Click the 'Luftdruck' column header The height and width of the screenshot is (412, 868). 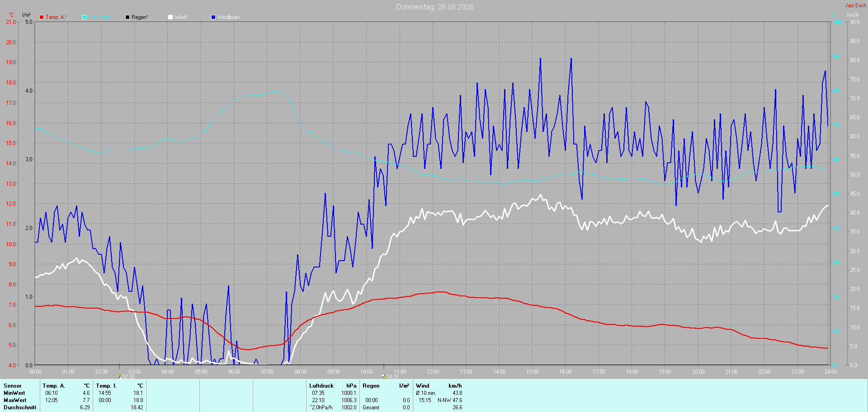point(321,386)
